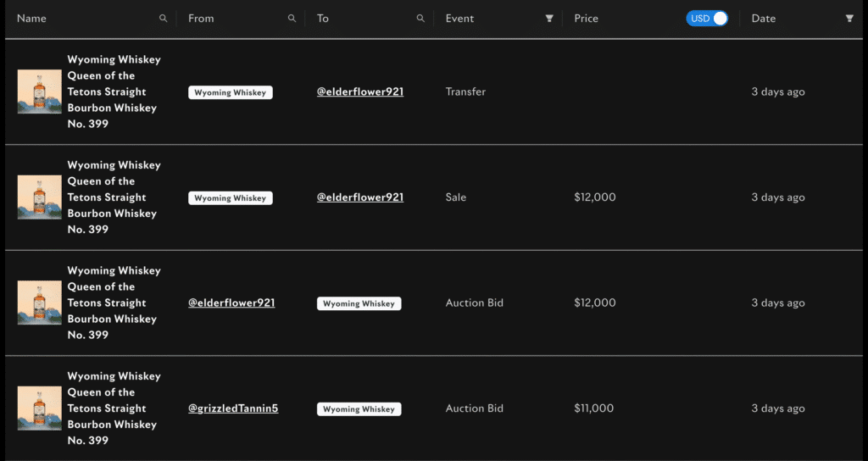Viewport: 868px width, 461px height.
Task: Open @elderflower921 profile in Transfer row
Action: tap(359, 92)
